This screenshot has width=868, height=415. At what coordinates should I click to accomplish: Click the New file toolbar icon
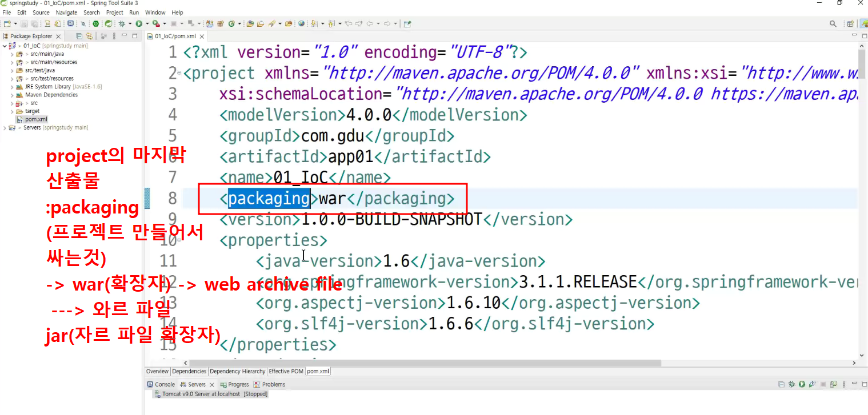click(x=7, y=24)
